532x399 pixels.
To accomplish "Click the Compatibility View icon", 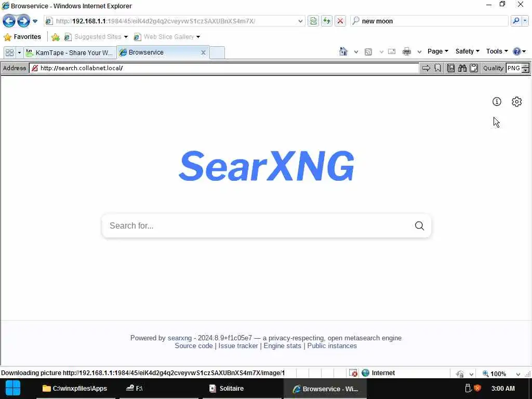I will point(313,21).
